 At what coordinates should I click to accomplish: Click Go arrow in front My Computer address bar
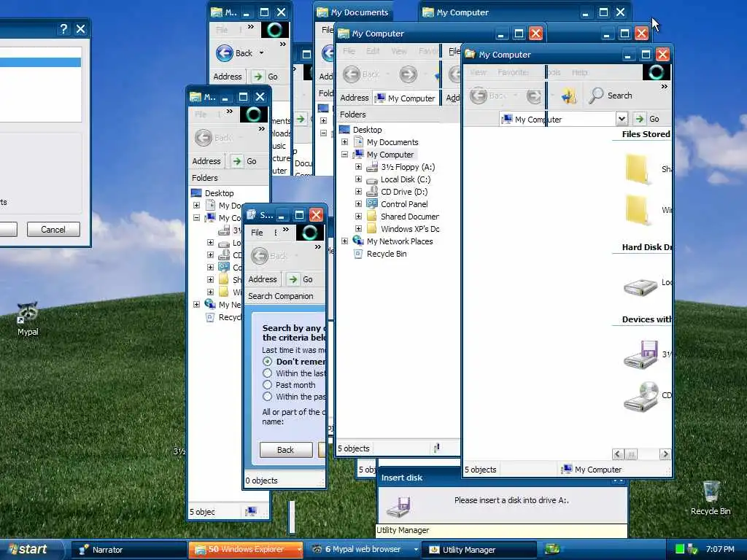pos(640,119)
